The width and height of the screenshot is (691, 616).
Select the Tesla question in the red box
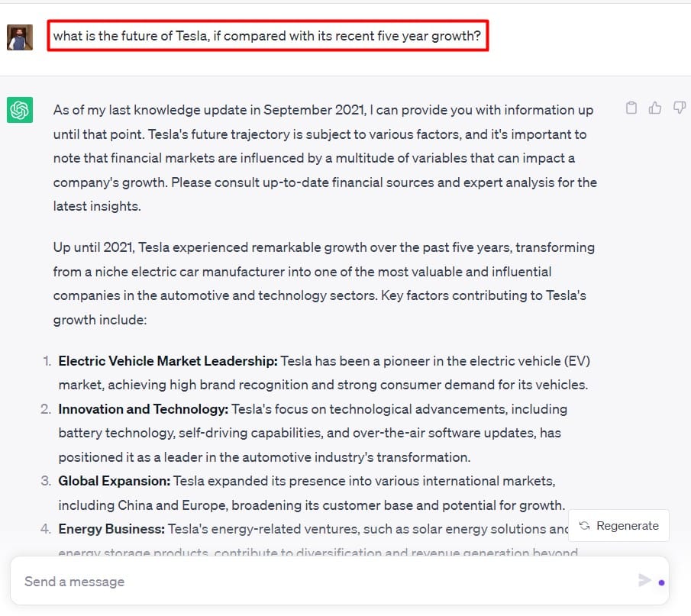click(267, 36)
